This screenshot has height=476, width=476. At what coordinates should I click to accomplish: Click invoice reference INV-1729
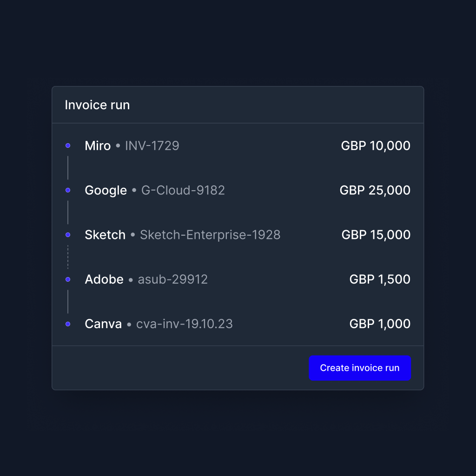coord(152,146)
